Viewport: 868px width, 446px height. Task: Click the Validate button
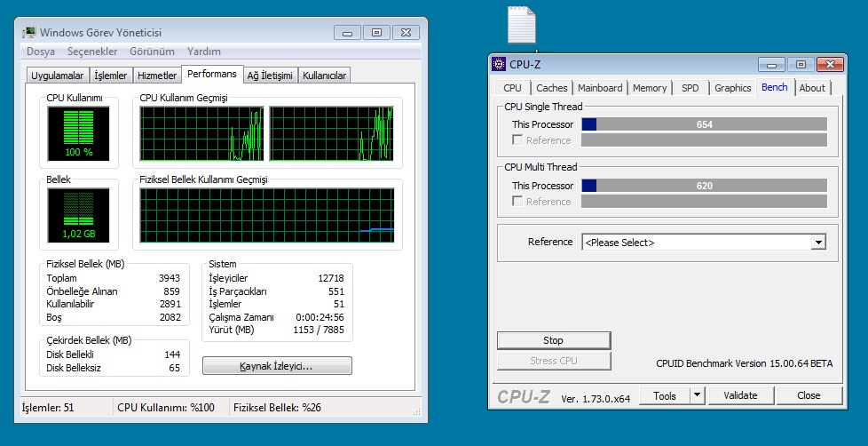click(741, 395)
